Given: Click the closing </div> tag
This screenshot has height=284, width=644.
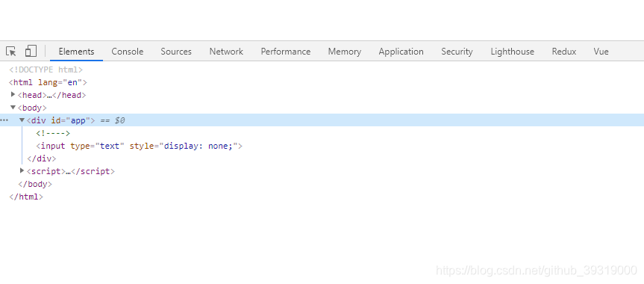Looking at the screenshot, I should [x=41, y=158].
